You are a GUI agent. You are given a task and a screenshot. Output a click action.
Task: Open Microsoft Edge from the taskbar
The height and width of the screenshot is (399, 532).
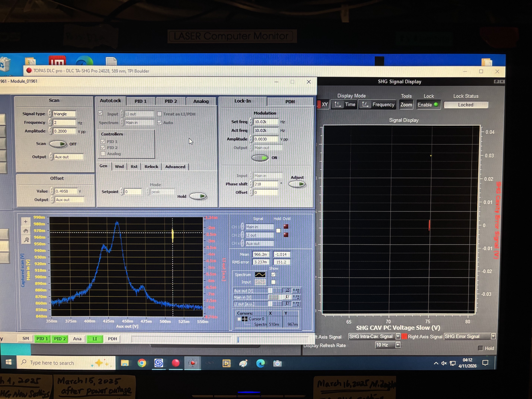coord(260,363)
